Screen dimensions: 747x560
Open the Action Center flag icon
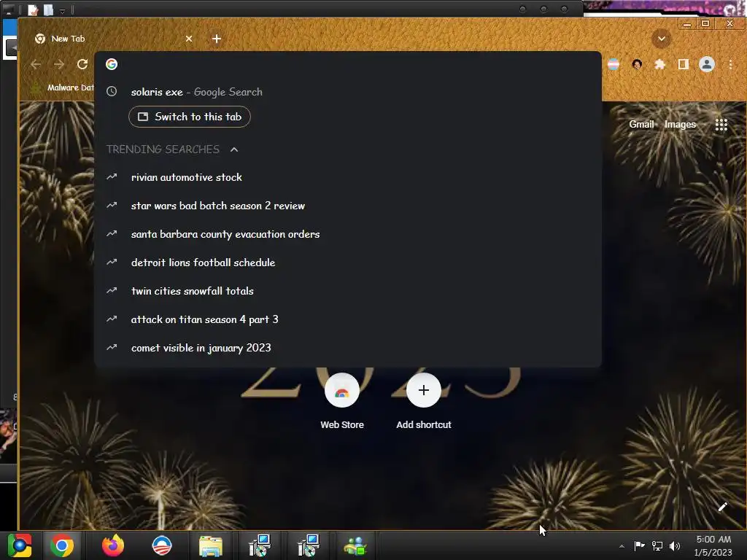[639, 545]
